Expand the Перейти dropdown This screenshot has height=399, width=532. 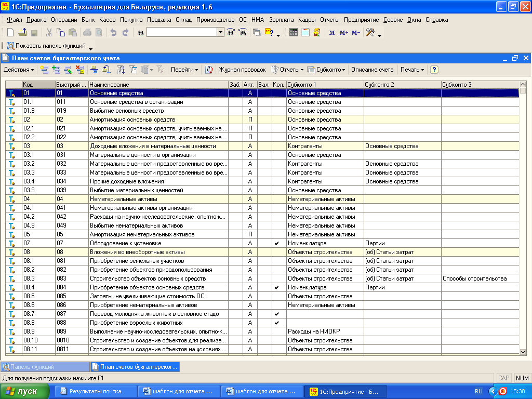pos(184,70)
